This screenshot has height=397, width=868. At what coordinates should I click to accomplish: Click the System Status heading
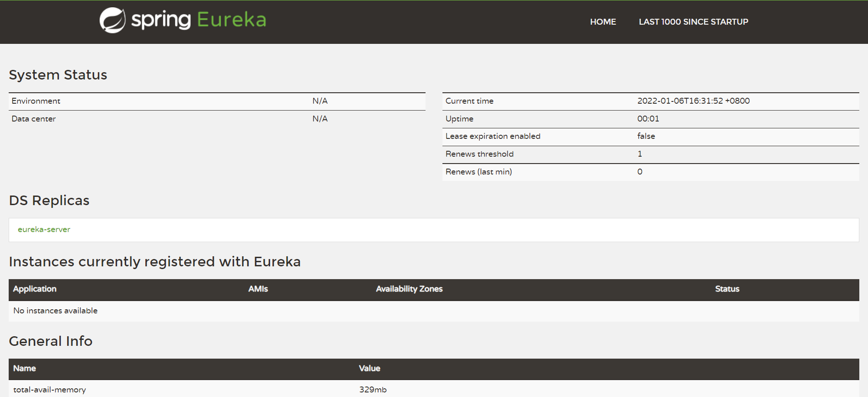pyautogui.click(x=58, y=75)
